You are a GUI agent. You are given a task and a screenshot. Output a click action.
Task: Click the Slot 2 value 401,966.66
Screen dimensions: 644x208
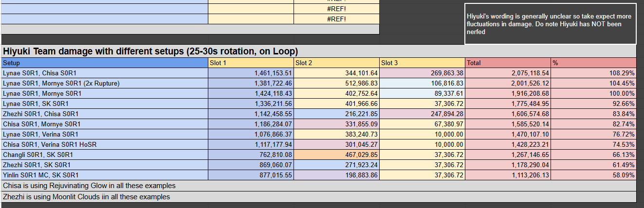click(x=336, y=104)
